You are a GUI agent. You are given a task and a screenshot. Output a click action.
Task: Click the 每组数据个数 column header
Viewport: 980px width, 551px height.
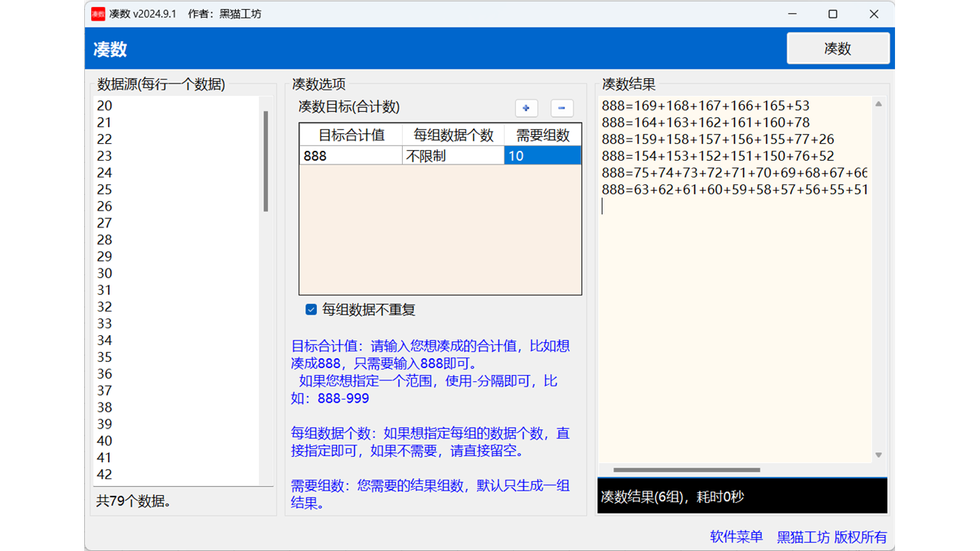(x=452, y=135)
